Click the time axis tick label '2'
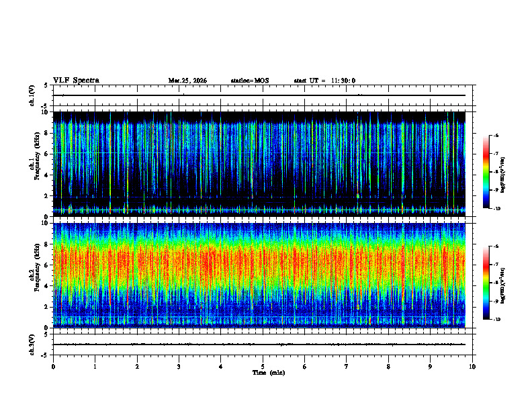The image size is (532, 411). [x=137, y=367]
